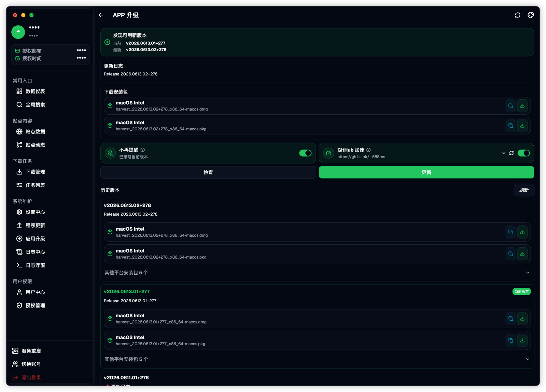Copy link for the first macOS Intel dmg package
The image size is (546, 392).
(x=510, y=106)
